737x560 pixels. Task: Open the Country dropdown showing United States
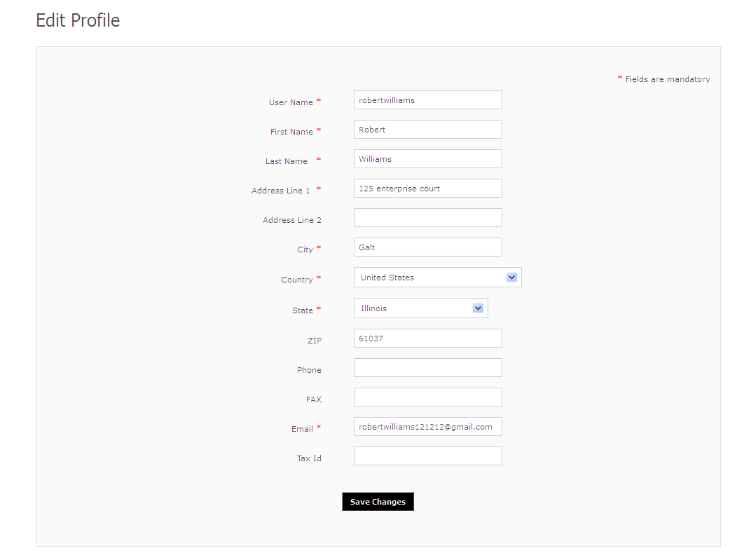coord(437,278)
